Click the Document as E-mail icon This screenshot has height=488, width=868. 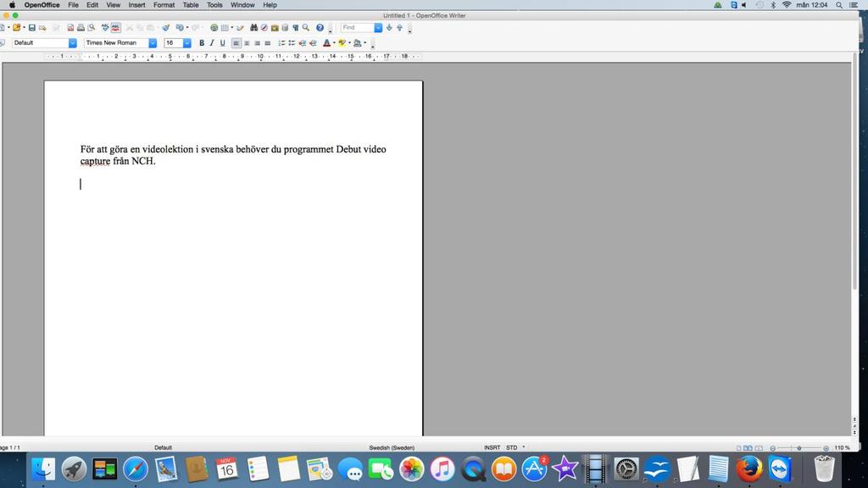[42, 28]
